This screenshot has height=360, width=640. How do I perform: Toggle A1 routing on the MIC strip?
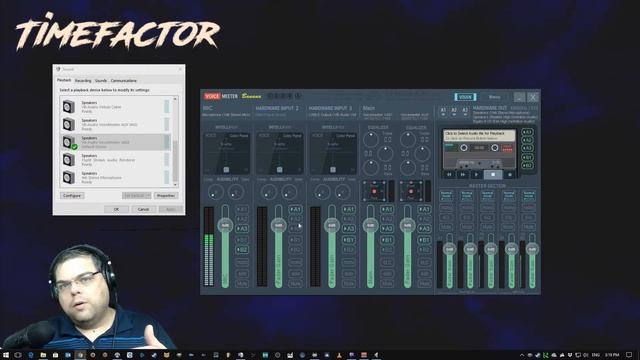(x=242, y=209)
